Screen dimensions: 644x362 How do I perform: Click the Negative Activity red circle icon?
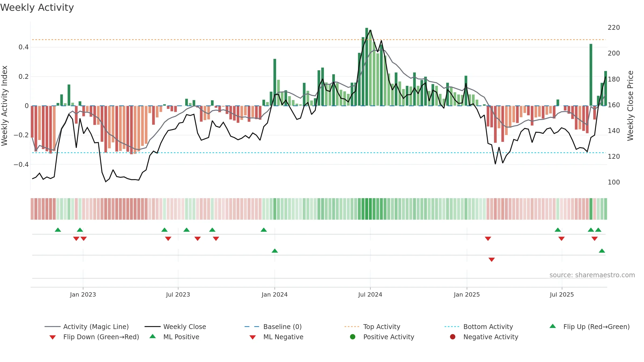[453, 337]
